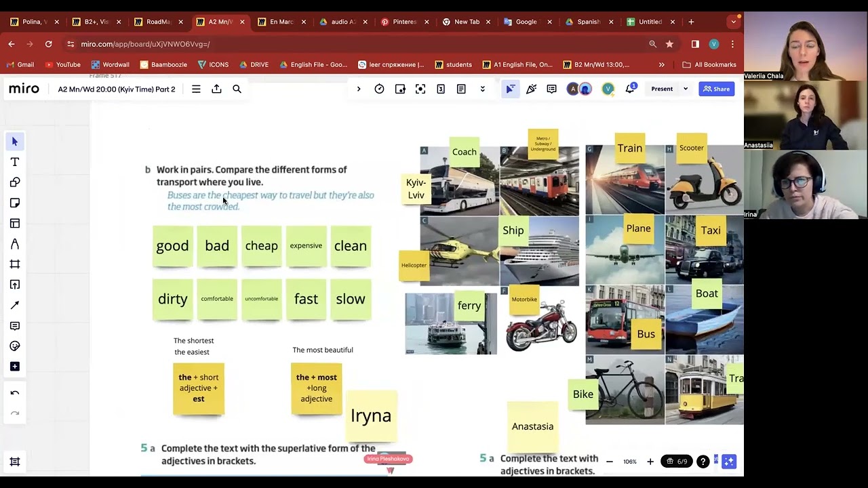Screen dimensions: 868x488
Task: Open the focus capture screen tool
Action: (x=420, y=89)
